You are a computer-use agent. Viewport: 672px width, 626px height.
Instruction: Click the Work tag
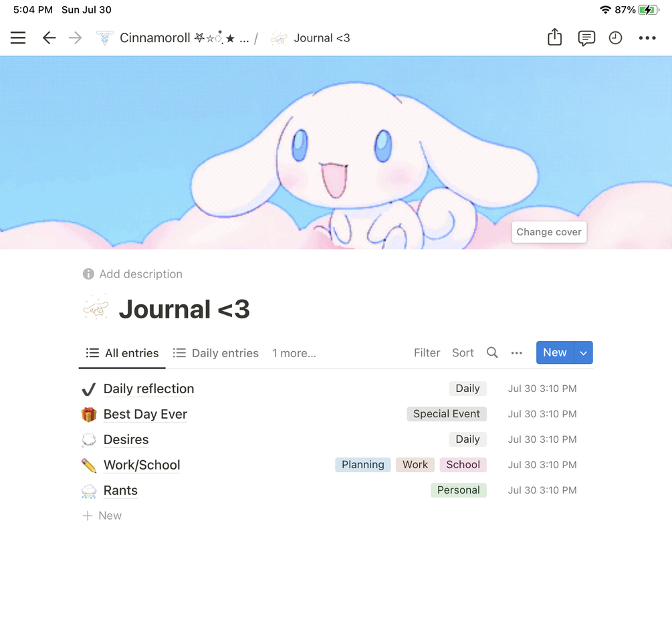(415, 465)
